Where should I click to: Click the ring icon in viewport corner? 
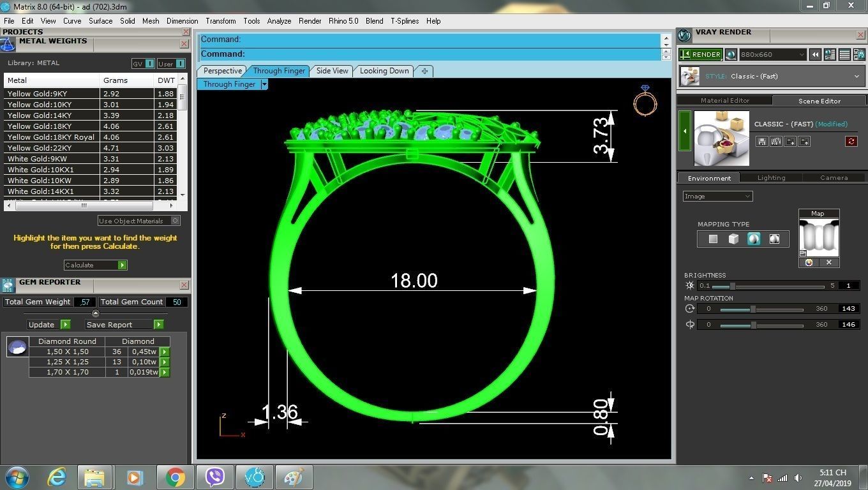(x=645, y=101)
